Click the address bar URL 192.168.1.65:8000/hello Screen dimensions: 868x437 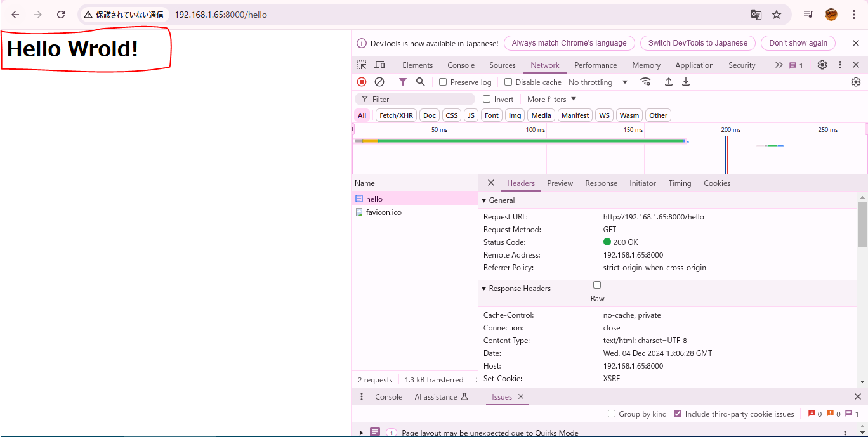(221, 15)
